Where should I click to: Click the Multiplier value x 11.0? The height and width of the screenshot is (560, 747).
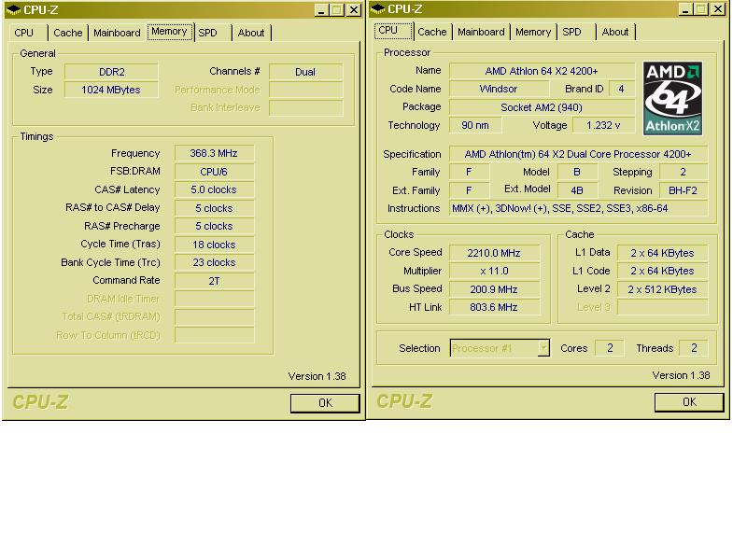495,272
